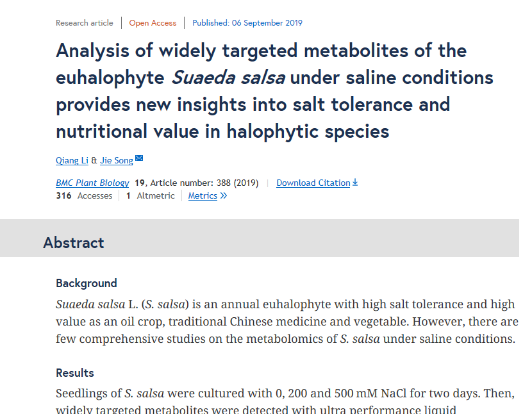Click the double chevron next to Metrics
The width and height of the screenshot is (532, 414).
[224, 196]
